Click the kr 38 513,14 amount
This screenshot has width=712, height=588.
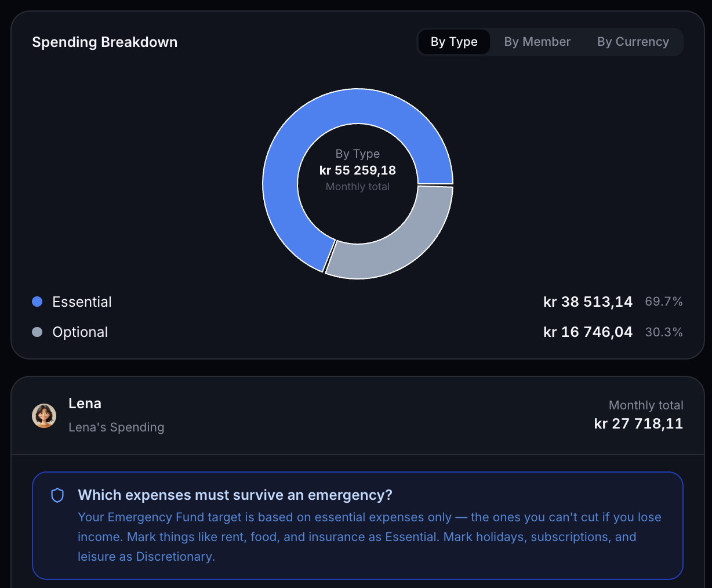pos(587,302)
